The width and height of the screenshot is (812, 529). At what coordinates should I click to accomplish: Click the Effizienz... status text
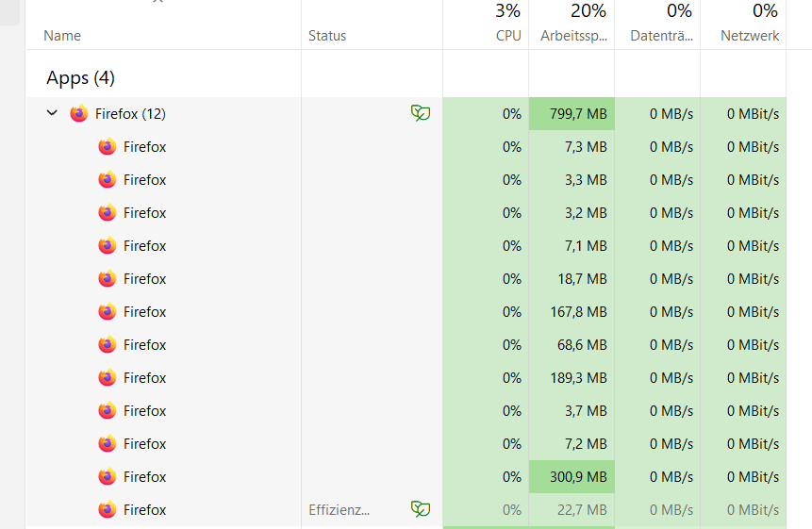340,510
